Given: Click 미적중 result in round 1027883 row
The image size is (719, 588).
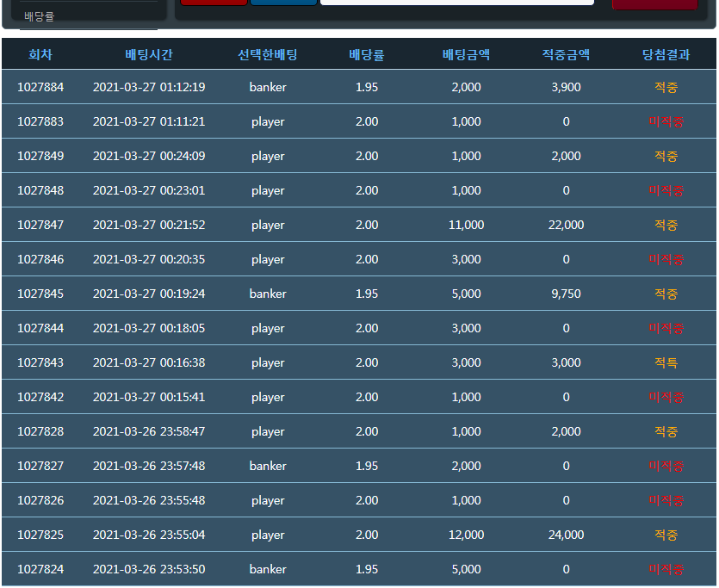Looking at the screenshot, I should pos(666,121).
